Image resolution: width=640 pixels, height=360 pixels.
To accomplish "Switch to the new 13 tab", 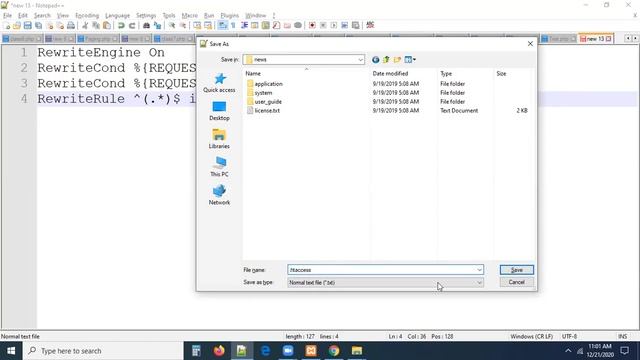I will coord(596,39).
